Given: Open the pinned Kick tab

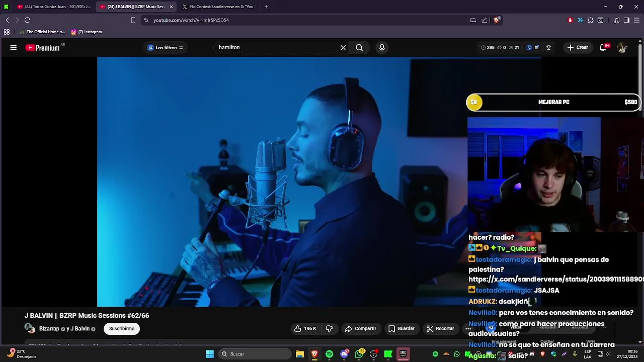Looking at the screenshot, I should point(6,7).
